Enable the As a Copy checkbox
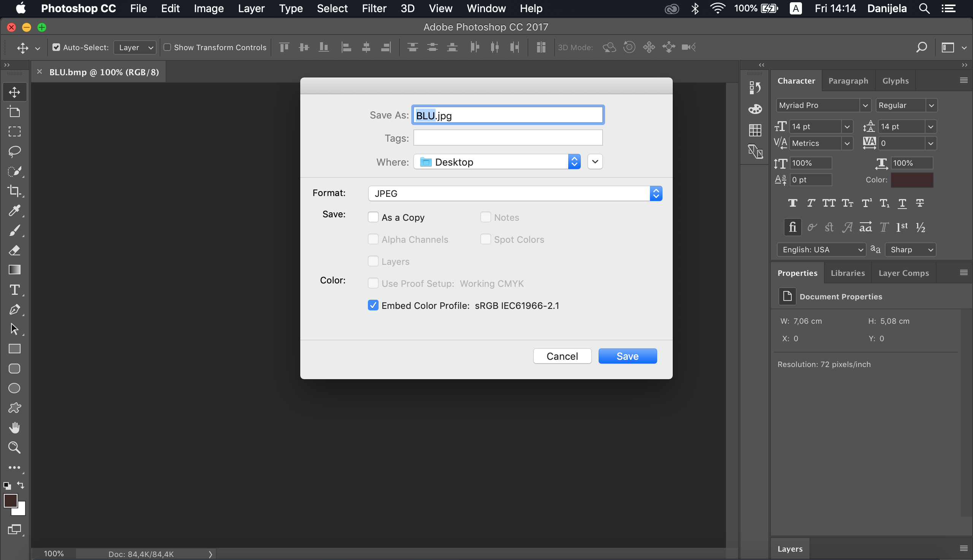 click(x=373, y=217)
